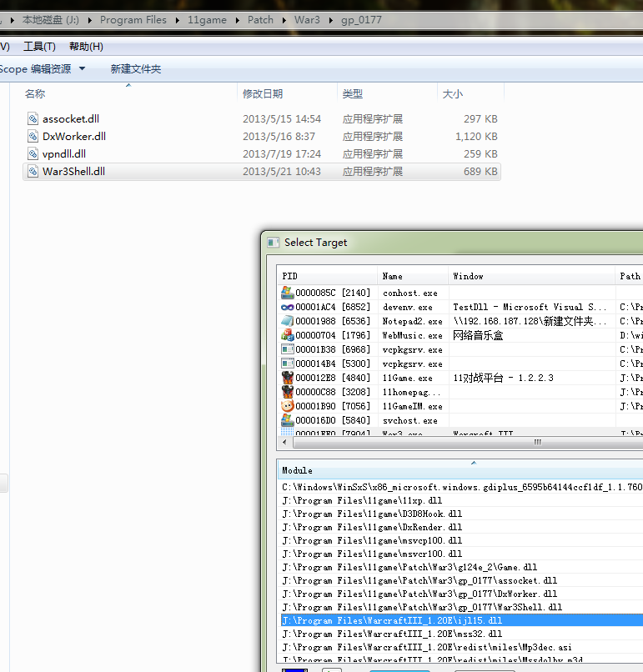
Task: Click the TestDll - Microsoft Visual S... cell
Action: (530, 307)
